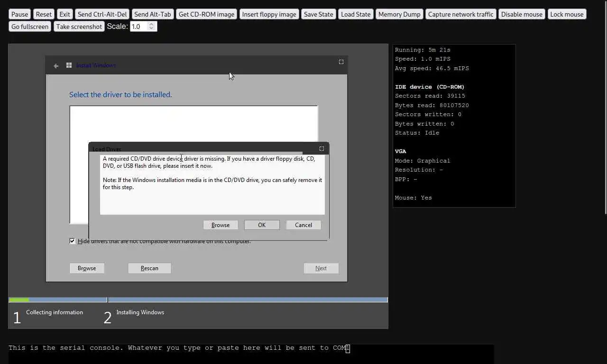
Task: Click the 'Bytes written: 0' line
Action: pyautogui.click(x=424, y=124)
